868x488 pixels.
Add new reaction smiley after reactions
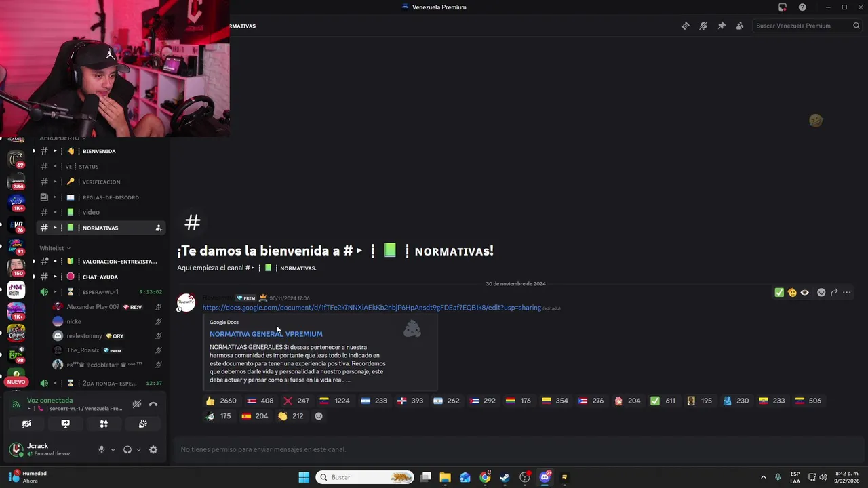(x=319, y=416)
